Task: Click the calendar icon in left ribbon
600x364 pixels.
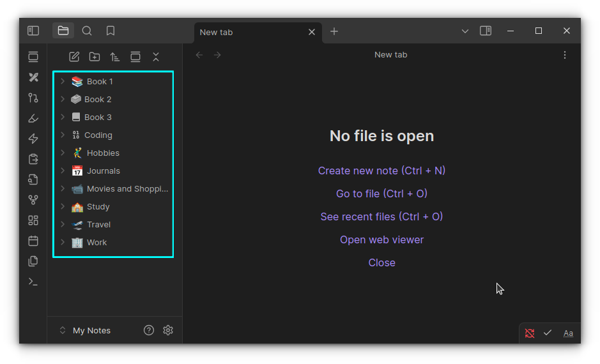Action: click(33, 241)
